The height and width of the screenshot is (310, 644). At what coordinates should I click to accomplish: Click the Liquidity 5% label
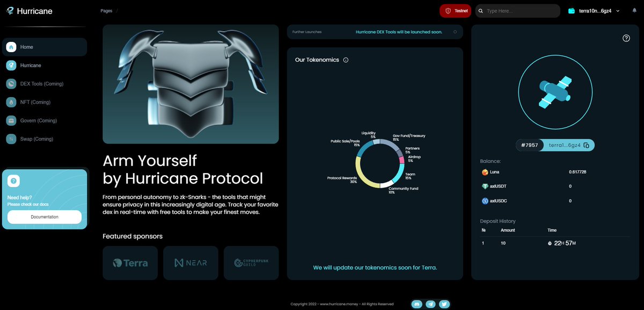pos(368,135)
